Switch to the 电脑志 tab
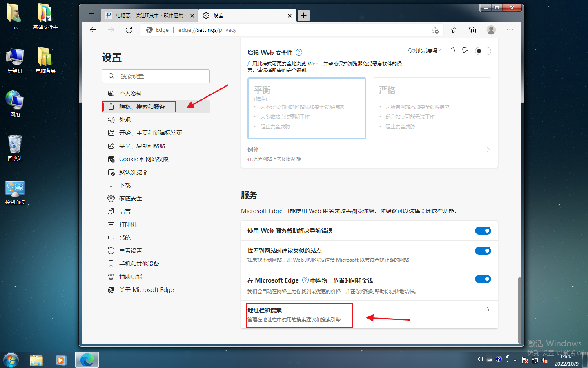 149,16
